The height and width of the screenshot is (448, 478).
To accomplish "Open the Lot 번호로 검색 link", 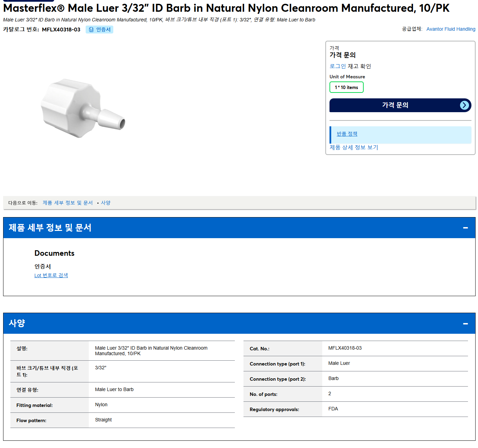I will (x=51, y=275).
